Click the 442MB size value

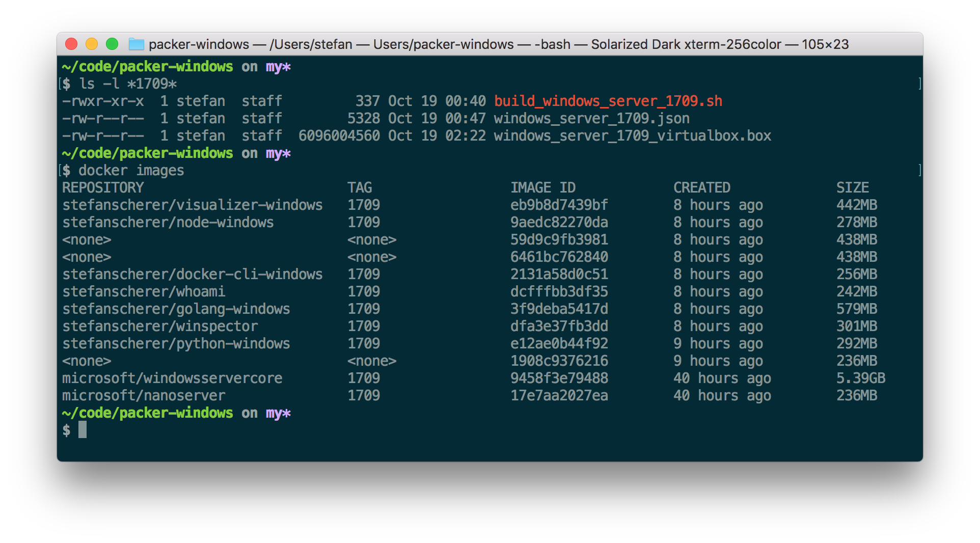pos(857,205)
